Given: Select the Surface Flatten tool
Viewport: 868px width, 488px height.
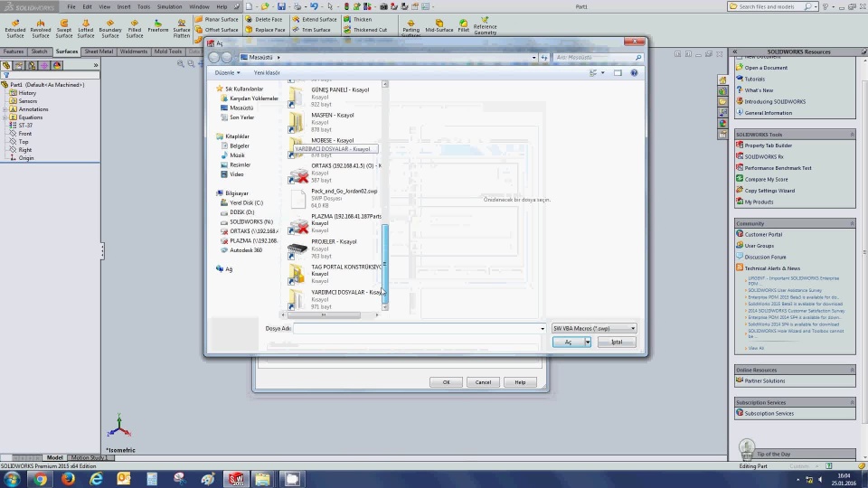Looking at the screenshot, I should coord(181,29).
